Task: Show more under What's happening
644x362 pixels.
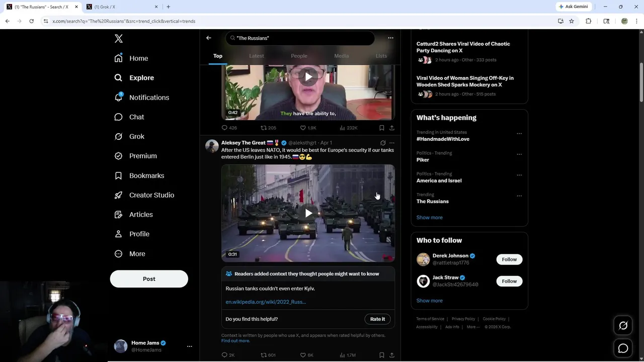Action: [429, 217]
